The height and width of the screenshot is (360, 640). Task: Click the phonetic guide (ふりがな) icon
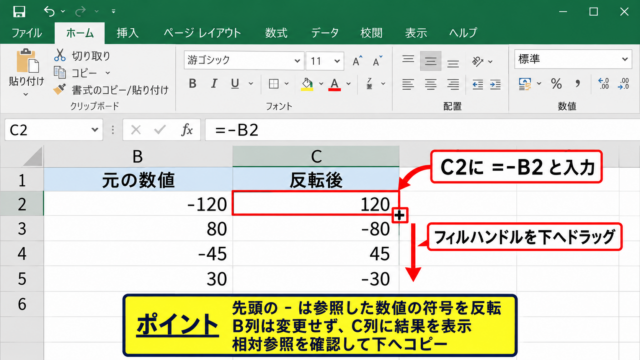(369, 84)
